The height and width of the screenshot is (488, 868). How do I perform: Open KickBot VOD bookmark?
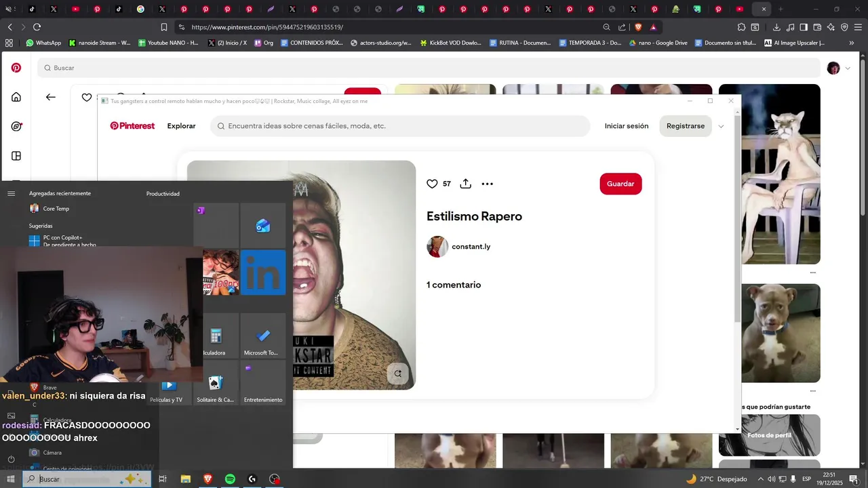450,43
